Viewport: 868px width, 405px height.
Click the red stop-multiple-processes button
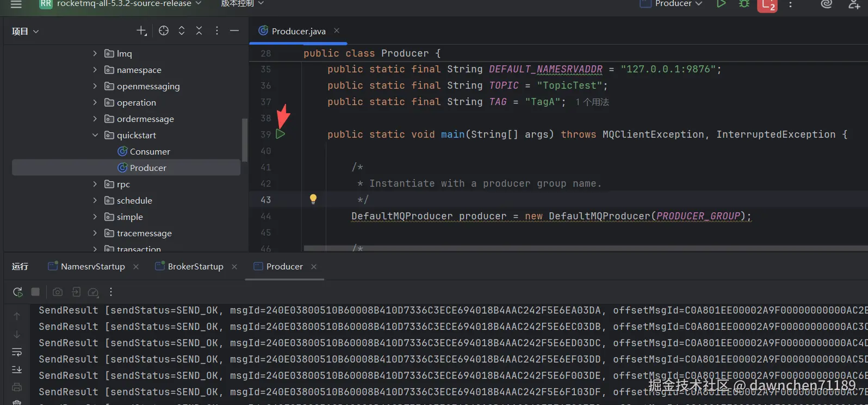[x=767, y=5]
